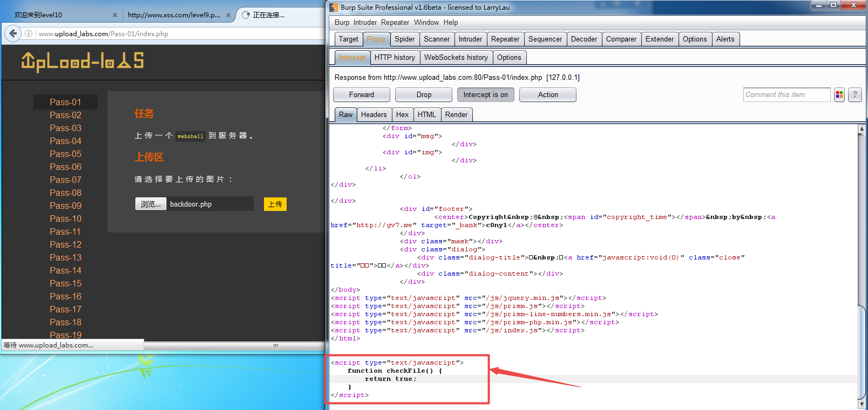The height and width of the screenshot is (410, 868).
Task: Open the Repeater menu in menu bar
Action: 395,23
